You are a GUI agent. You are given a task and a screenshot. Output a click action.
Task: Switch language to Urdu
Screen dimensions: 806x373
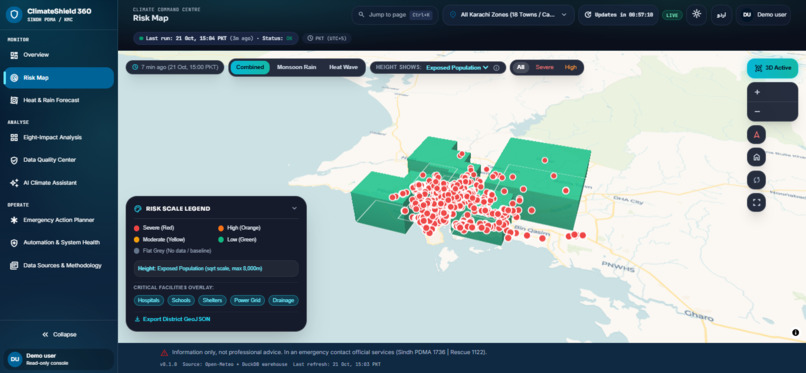coord(721,15)
